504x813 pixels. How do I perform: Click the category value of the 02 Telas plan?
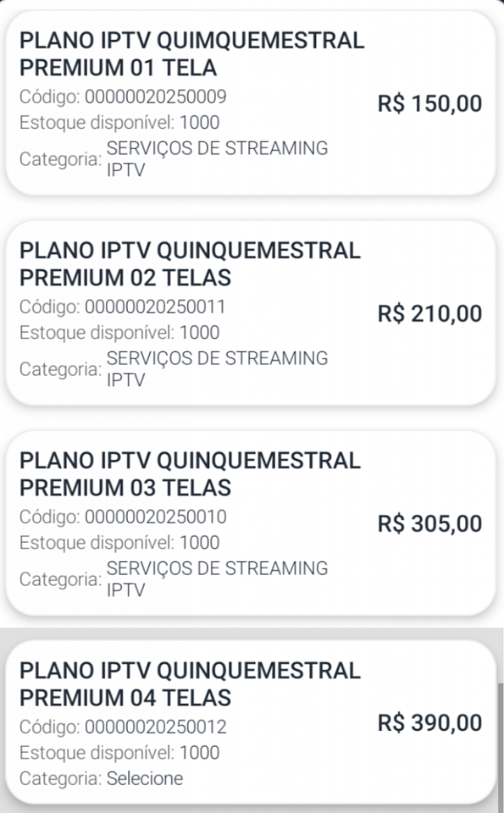coord(217,368)
